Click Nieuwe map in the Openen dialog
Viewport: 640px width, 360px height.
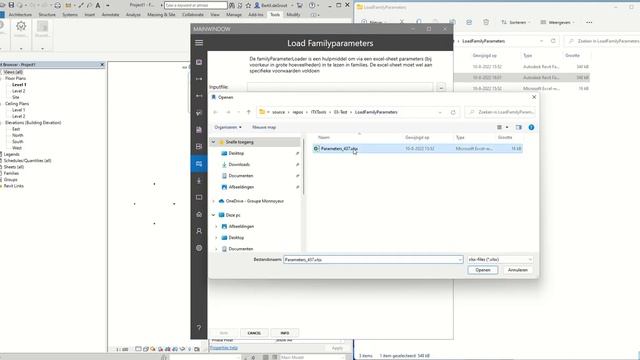pyautogui.click(x=264, y=127)
